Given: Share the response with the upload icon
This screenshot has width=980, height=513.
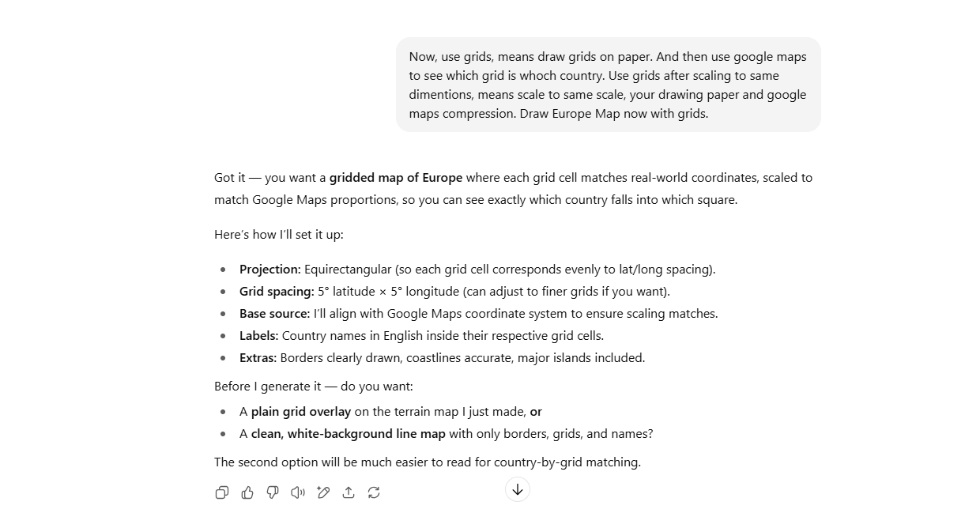Looking at the screenshot, I should (x=349, y=492).
